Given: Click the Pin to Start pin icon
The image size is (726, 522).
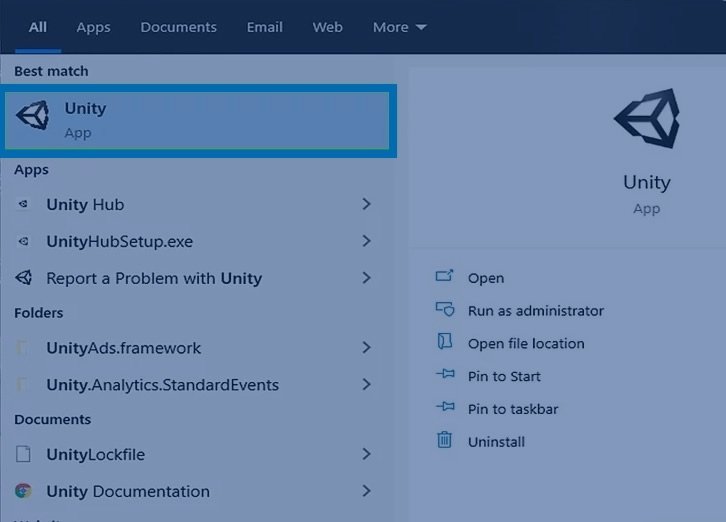Looking at the screenshot, I should pos(445,373).
